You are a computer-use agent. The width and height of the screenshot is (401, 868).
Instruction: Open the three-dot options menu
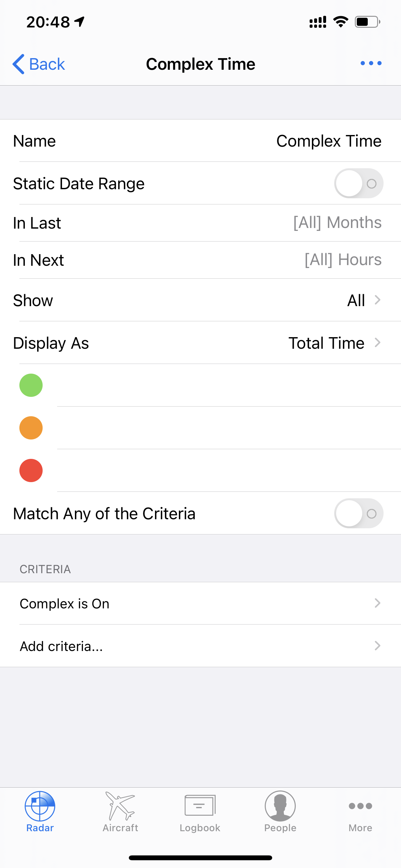click(371, 63)
